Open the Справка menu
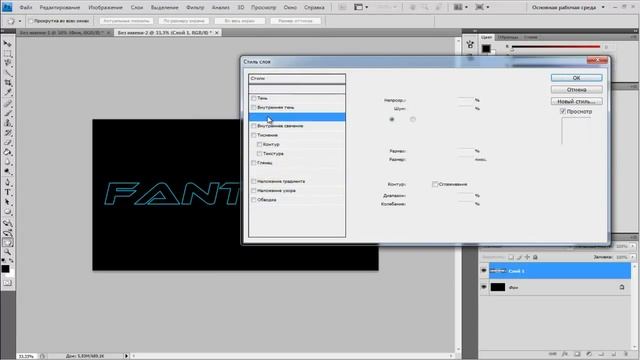The width and height of the screenshot is (640, 360). tap(314, 7)
